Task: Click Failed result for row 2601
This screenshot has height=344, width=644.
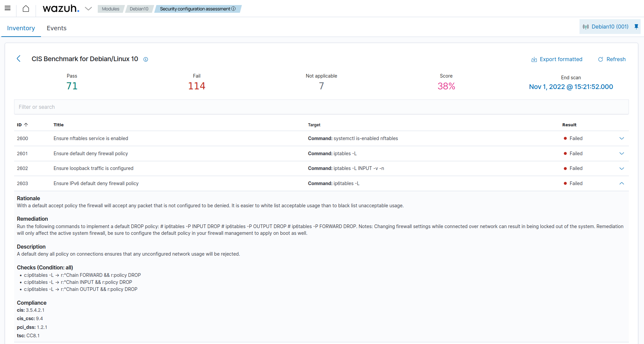Action: (573, 154)
